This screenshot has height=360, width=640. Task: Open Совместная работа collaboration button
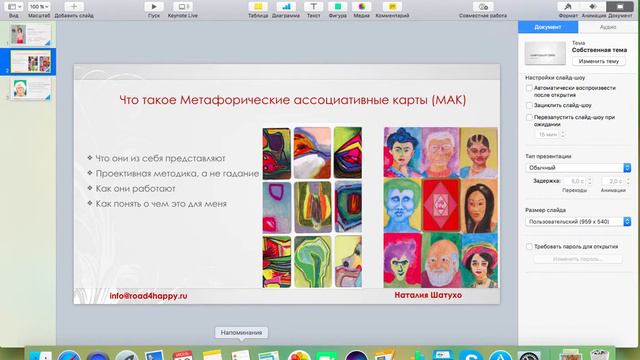[x=483, y=7]
